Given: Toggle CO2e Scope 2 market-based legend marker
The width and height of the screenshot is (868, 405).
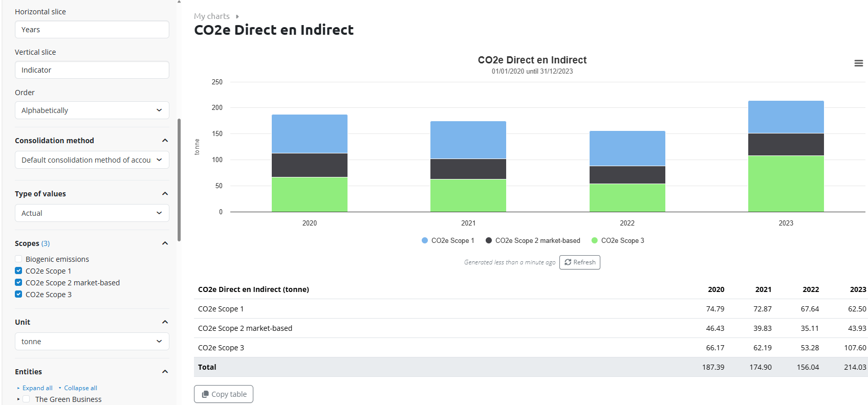Looking at the screenshot, I should coord(489,240).
